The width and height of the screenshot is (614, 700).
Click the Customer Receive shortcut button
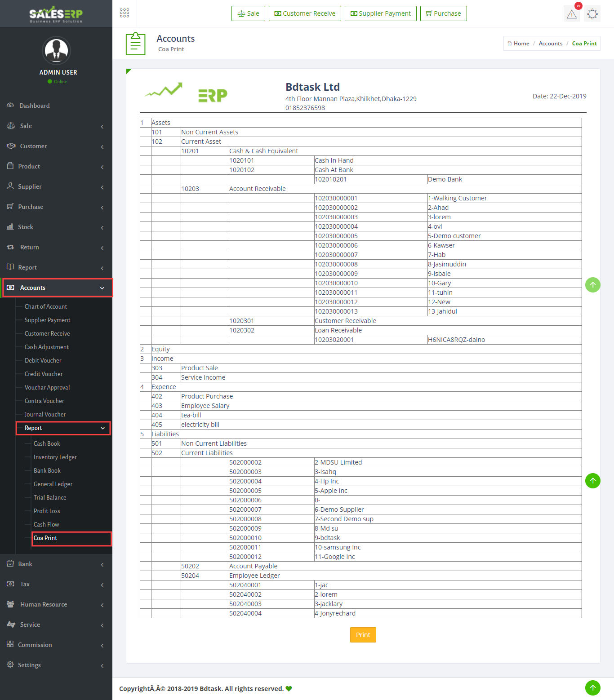(305, 13)
